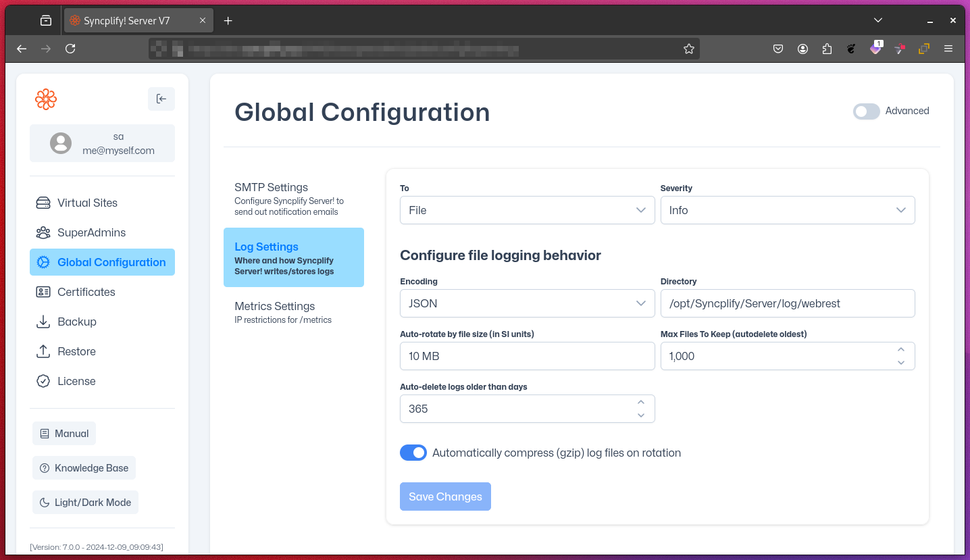The height and width of the screenshot is (560, 970).
Task: Switch interface using Light/Dark Mode
Action: coord(85,503)
